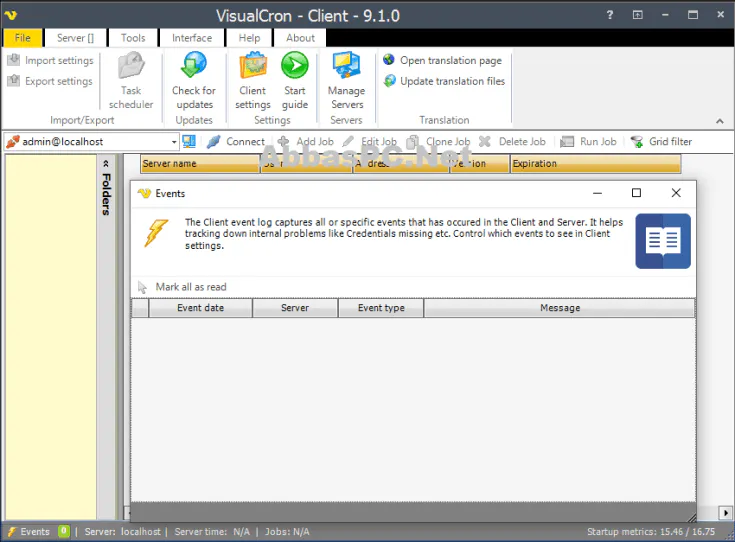Click the Run Job label
This screenshot has width=735, height=542.
click(x=598, y=142)
